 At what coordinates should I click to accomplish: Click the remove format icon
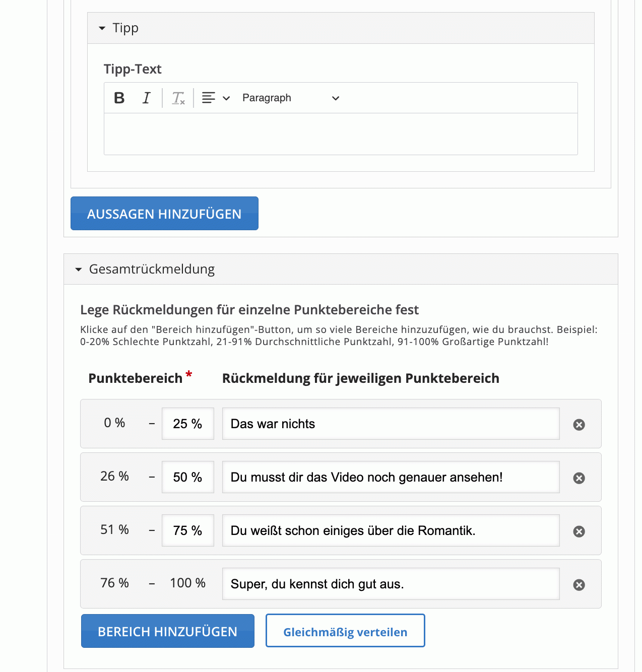pyautogui.click(x=178, y=98)
